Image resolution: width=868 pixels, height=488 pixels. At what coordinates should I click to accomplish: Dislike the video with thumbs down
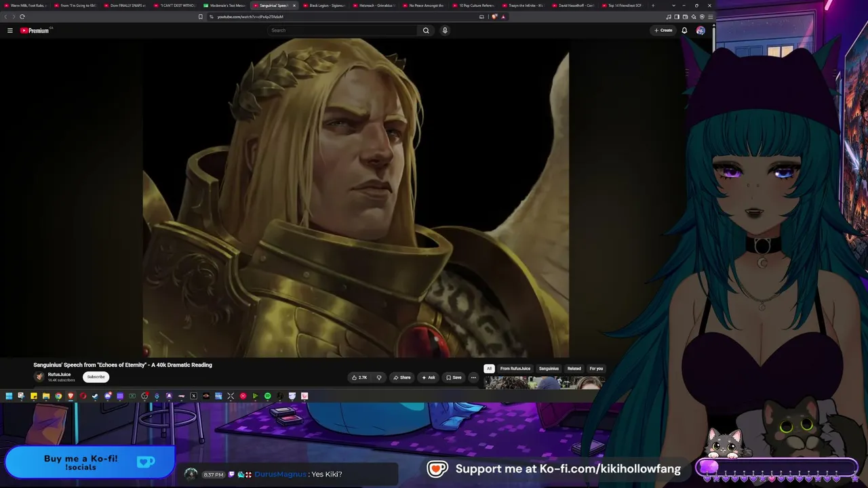tap(379, 378)
